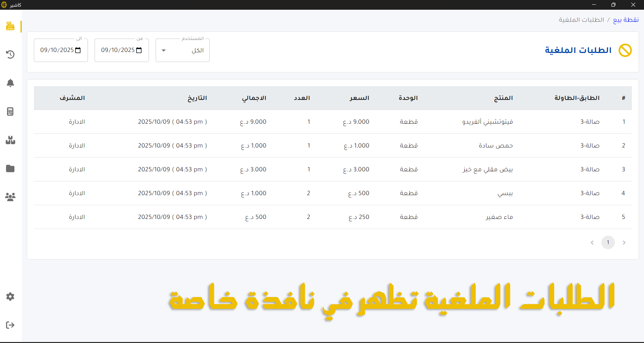The height and width of the screenshot is (343, 644).
Task: Open the cash register sidebar icon
Action: 10,26
